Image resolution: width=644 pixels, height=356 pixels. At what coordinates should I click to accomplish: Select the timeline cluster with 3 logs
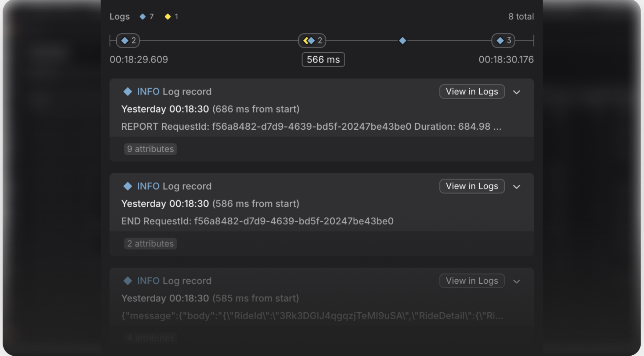point(503,41)
